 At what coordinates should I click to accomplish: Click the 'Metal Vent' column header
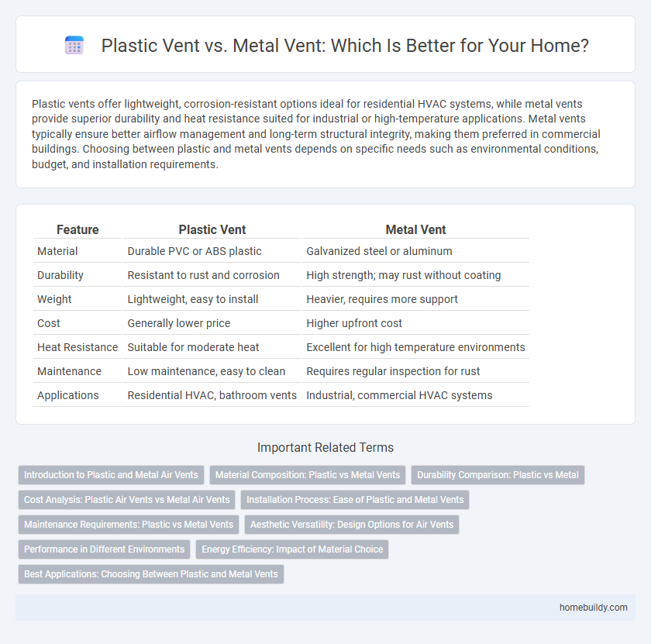(415, 229)
